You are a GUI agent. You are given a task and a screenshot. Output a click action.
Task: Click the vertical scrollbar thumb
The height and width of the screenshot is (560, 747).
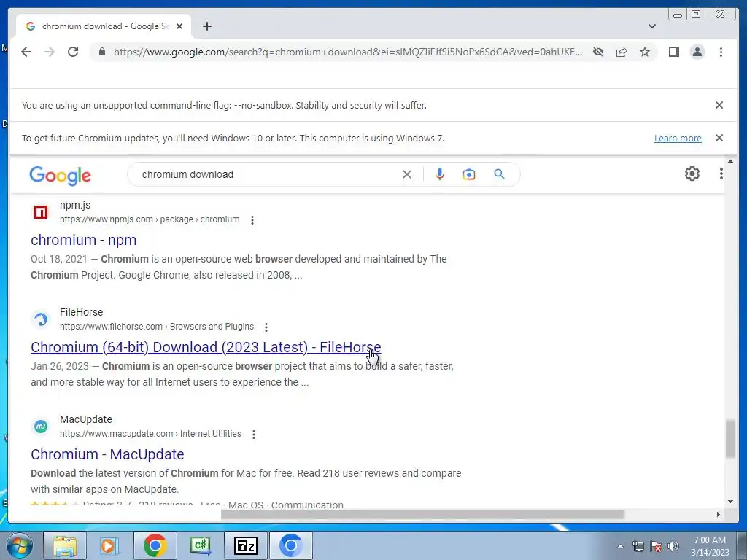[730, 438]
